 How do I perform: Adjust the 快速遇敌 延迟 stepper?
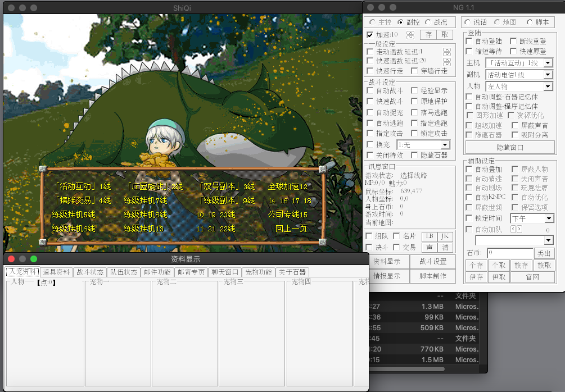click(447, 62)
